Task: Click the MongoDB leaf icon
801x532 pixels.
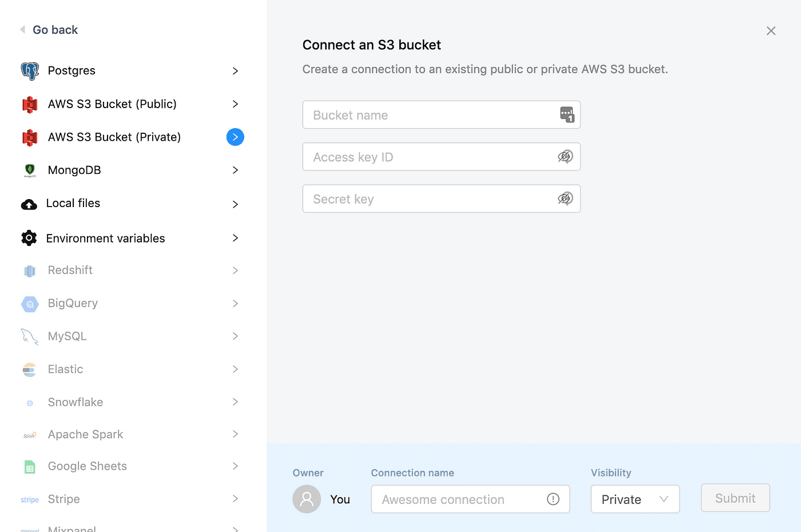Action: click(x=30, y=170)
